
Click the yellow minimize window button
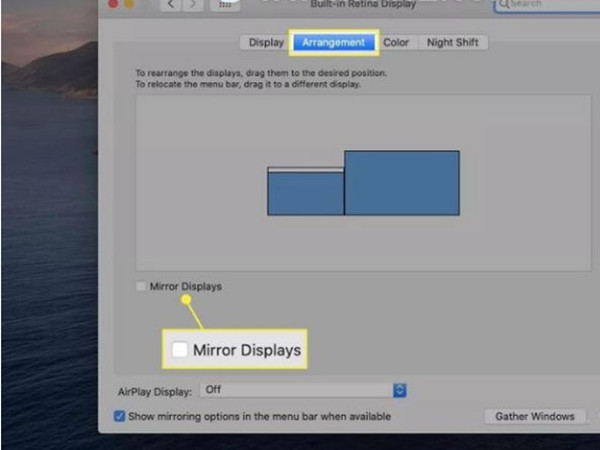tap(129, 4)
